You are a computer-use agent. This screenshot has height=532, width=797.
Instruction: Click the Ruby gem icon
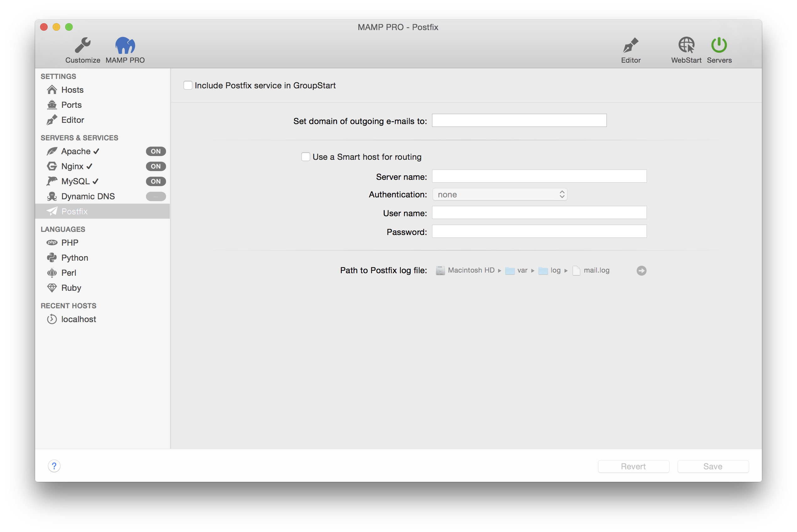(x=52, y=288)
